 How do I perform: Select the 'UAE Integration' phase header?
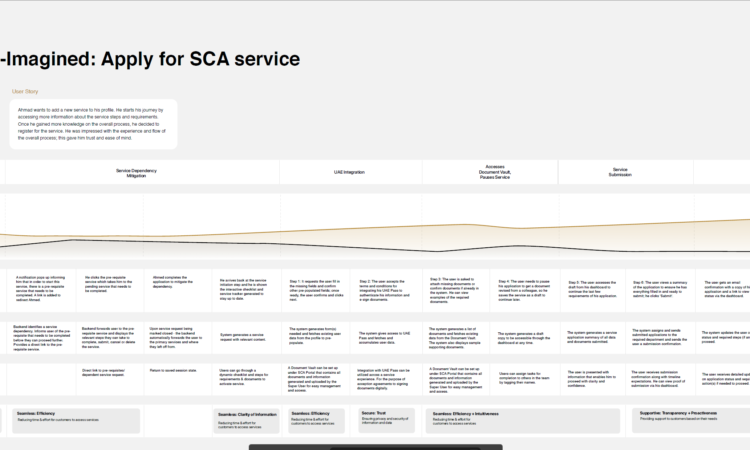click(x=349, y=172)
